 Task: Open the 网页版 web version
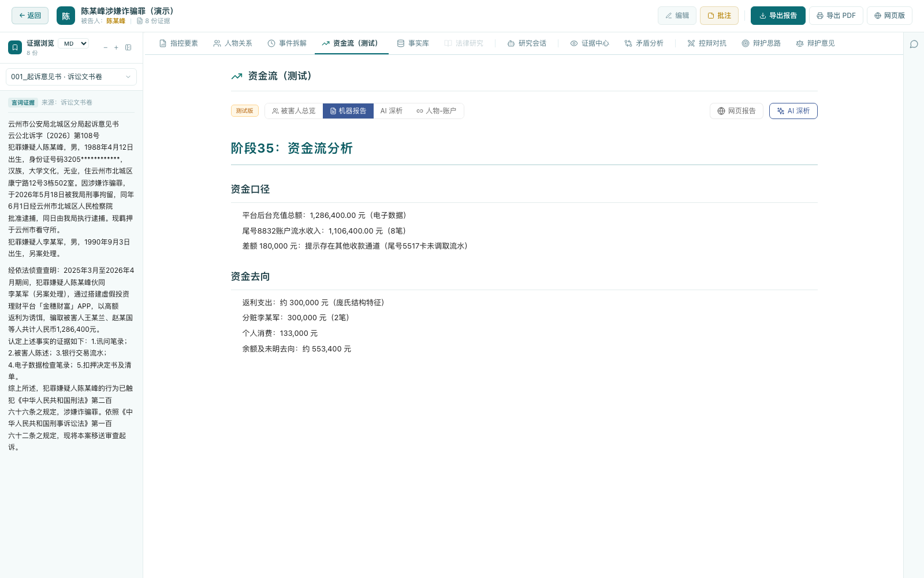889,16
